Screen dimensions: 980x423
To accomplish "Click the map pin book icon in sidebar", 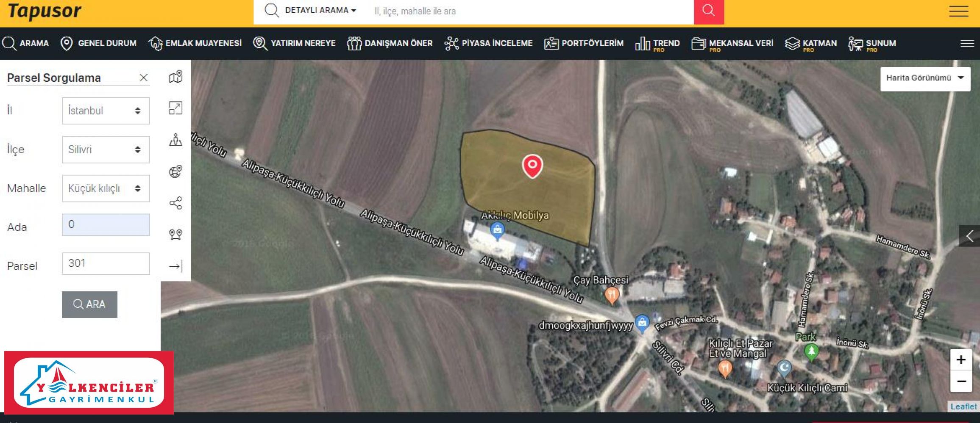I will tap(175, 77).
